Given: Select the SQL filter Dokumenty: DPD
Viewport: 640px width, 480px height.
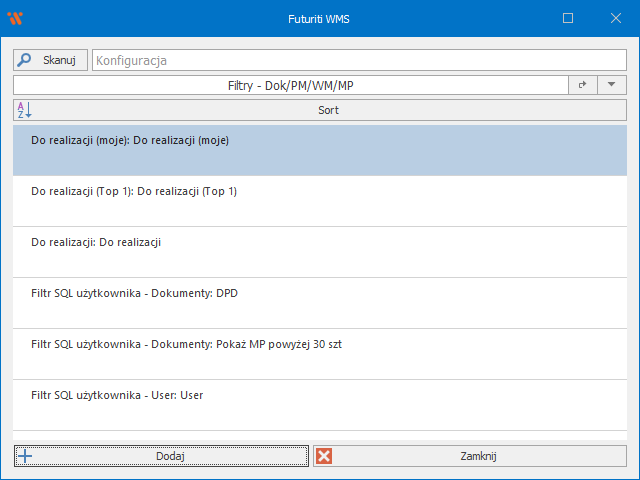Looking at the screenshot, I should [x=320, y=303].
